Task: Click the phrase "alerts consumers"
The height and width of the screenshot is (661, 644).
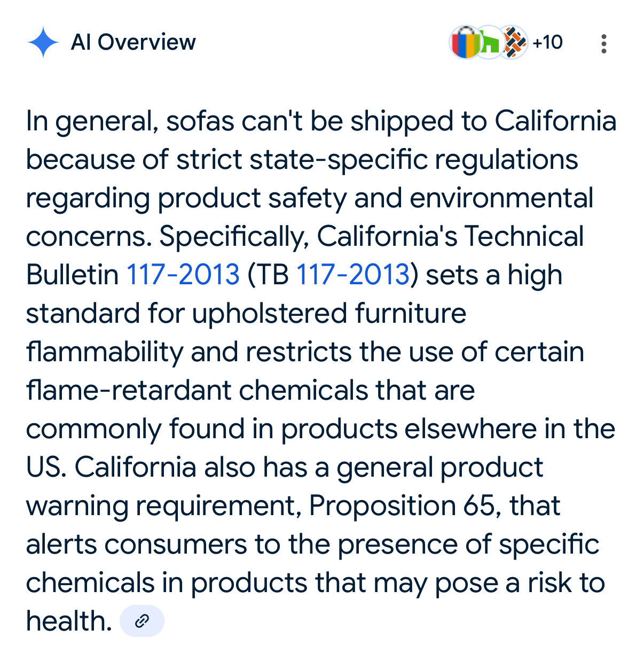Action: pos(136,544)
